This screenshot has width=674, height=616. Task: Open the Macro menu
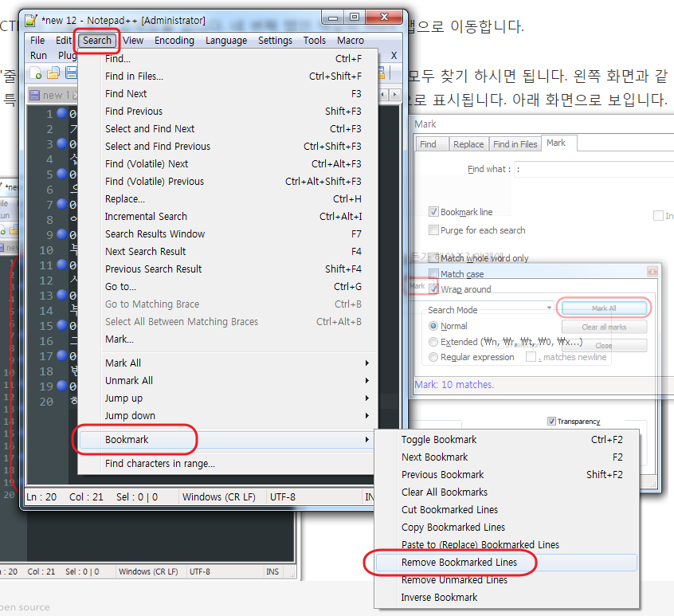point(351,41)
